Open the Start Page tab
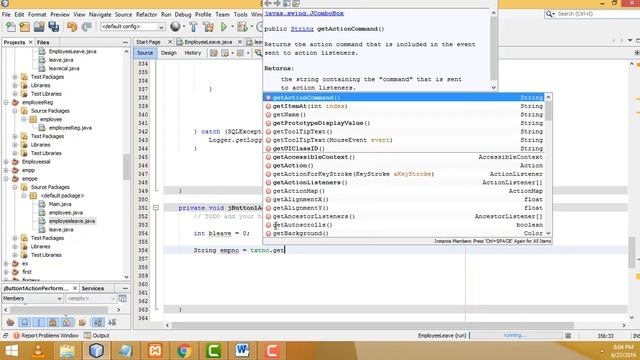This screenshot has height=360, width=640. click(148, 42)
